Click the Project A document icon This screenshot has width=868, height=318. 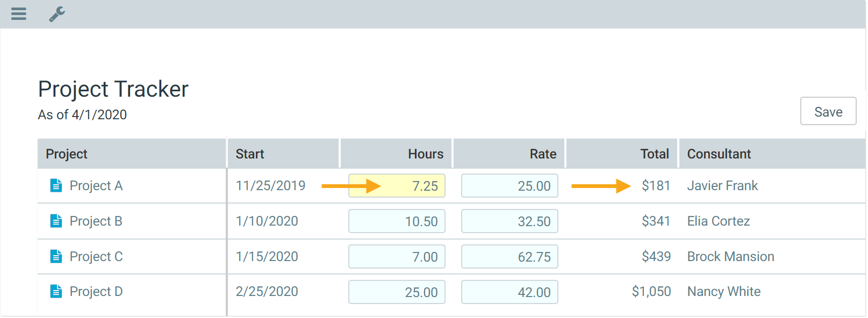tap(56, 185)
